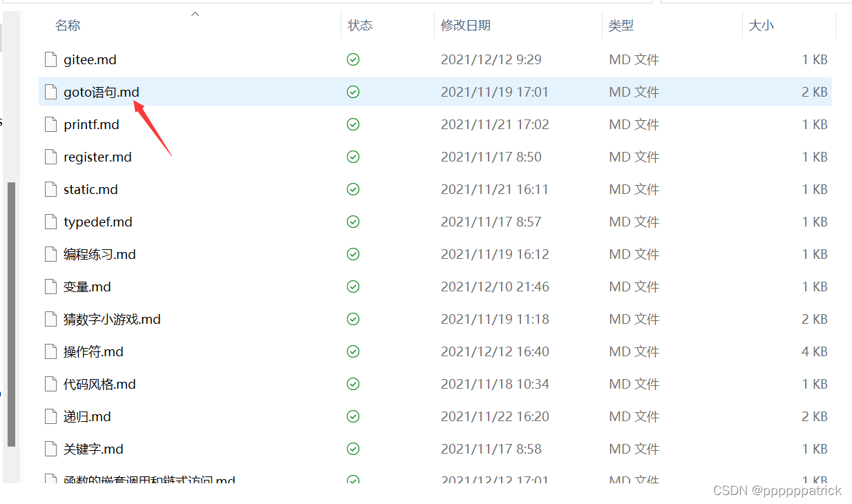This screenshot has width=852, height=504.
Task: Click the date 2021/11/19 17:01
Action: pyautogui.click(x=495, y=93)
